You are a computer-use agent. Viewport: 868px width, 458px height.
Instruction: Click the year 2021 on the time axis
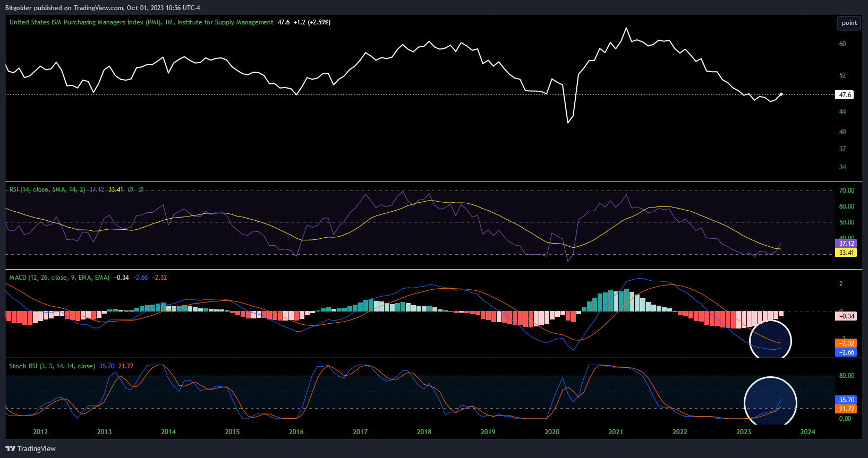pyautogui.click(x=616, y=432)
